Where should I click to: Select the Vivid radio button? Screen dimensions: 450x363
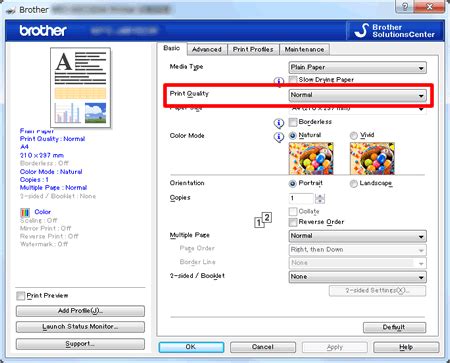[x=354, y=136]
